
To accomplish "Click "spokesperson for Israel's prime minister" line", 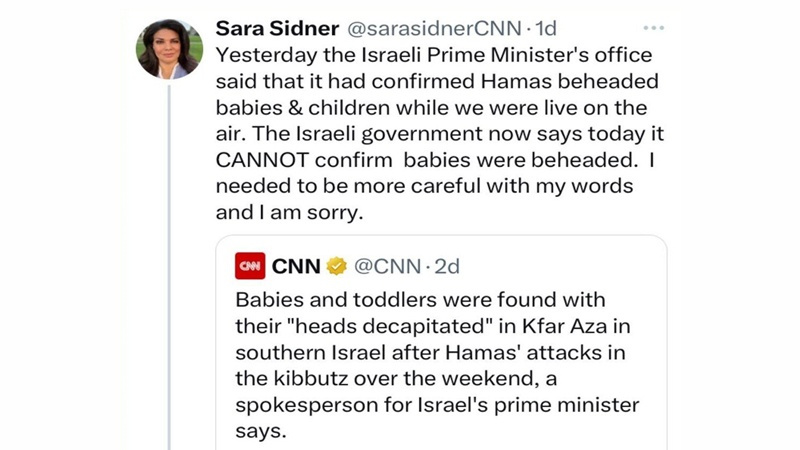I will [436, 404].
